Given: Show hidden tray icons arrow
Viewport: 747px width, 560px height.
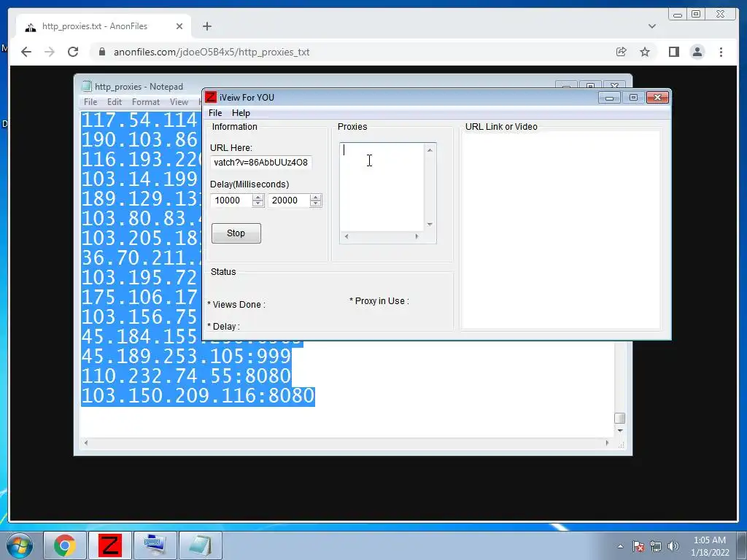Looking at the screenshot, I should (620, 546).
